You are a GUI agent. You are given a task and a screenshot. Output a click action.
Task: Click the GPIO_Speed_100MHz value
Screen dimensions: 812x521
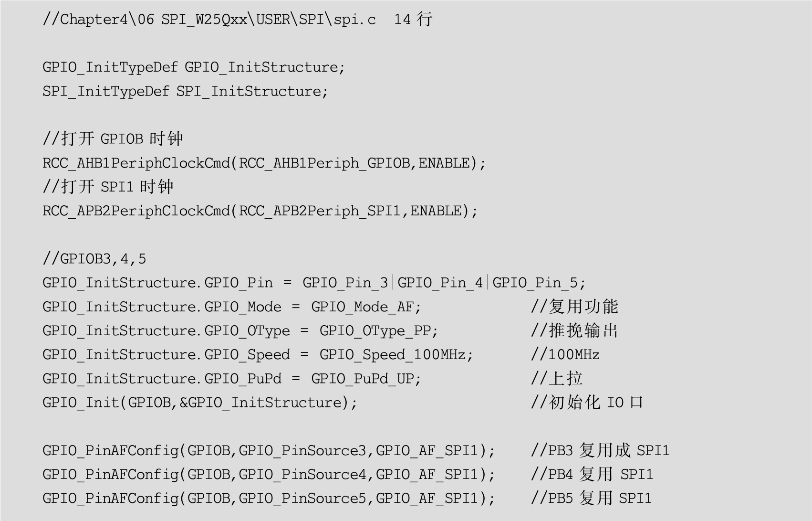pyautogui.click(x=396, y=355)
